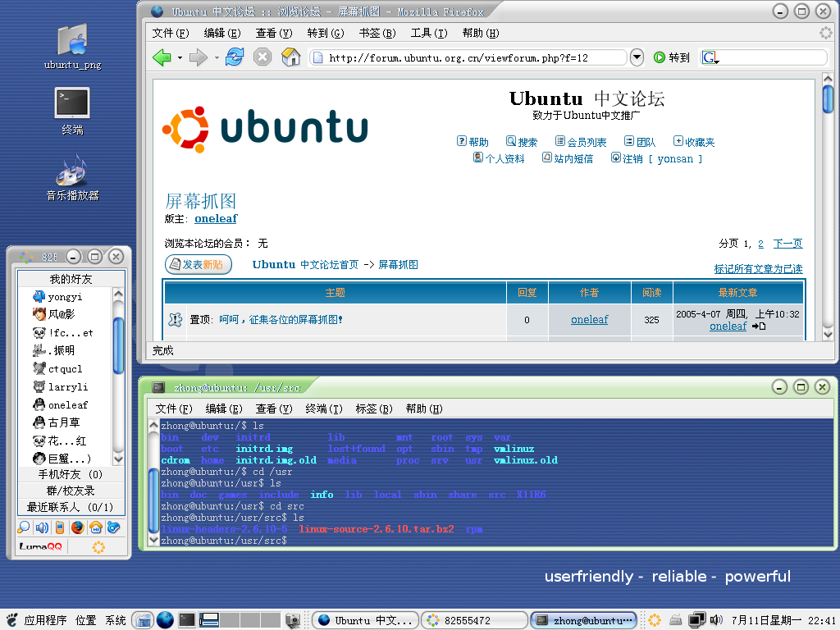Select yongyi in the LumaQQ friend list
Viewport: 840px width, 630px height.
tap(65, 297)
